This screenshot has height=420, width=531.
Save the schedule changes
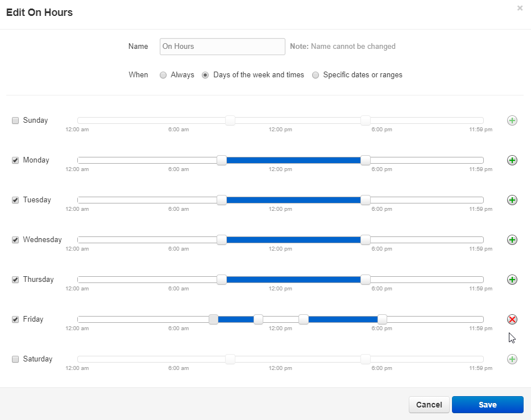tap(487, 405)
